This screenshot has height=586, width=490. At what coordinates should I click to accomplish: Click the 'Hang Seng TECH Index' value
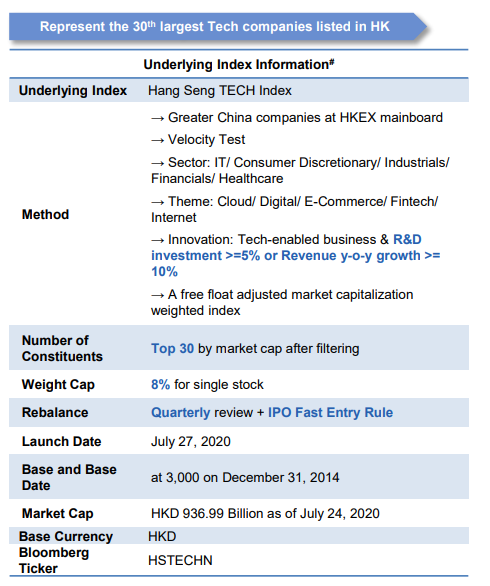(x=220, y=90)
